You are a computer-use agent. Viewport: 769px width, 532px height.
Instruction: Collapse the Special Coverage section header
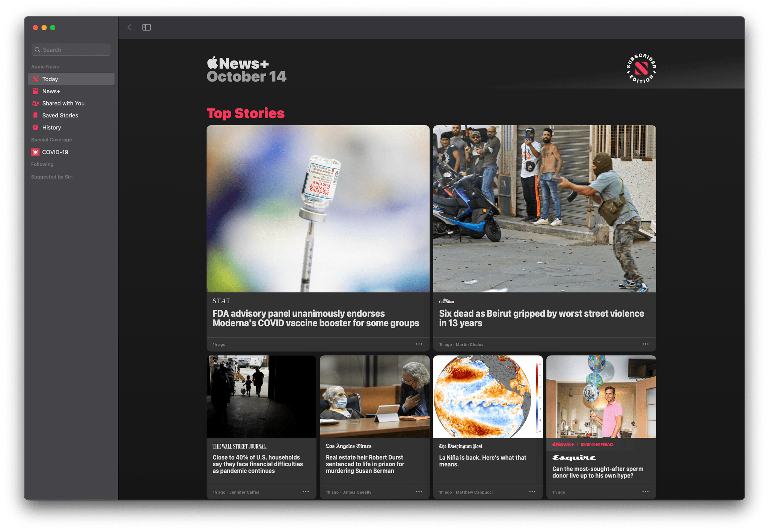51,140
